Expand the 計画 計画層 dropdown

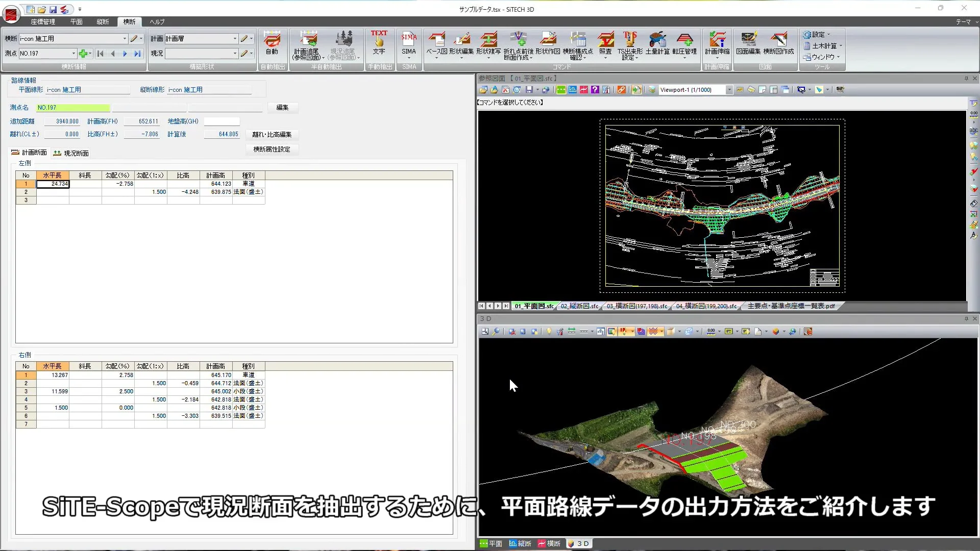tap(235, 39)
